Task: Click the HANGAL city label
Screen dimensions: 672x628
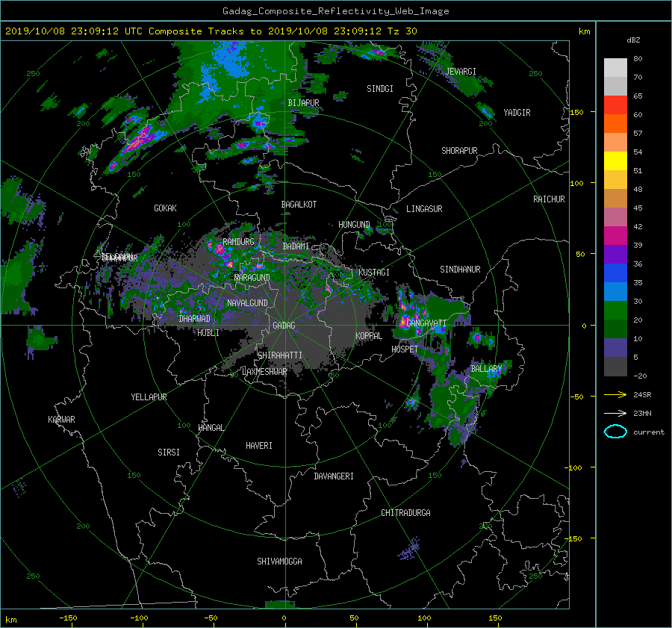Action: point(211,428)
